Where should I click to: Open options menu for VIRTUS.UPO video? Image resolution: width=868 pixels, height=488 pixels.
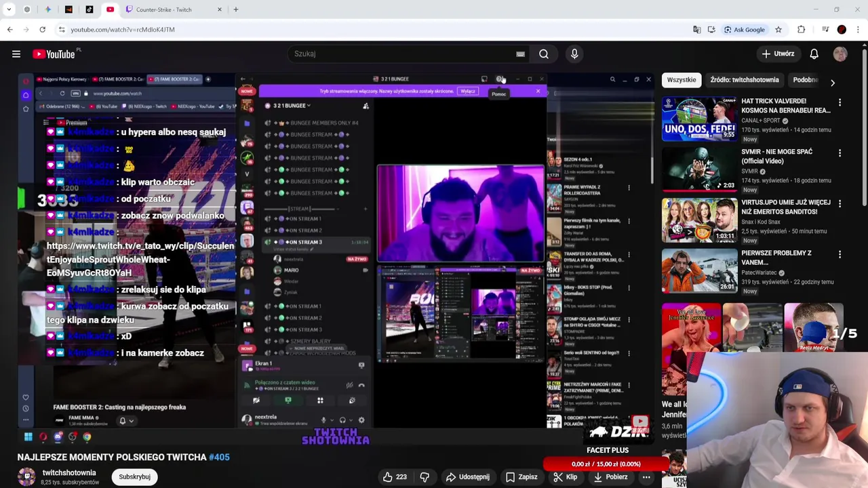840,204
